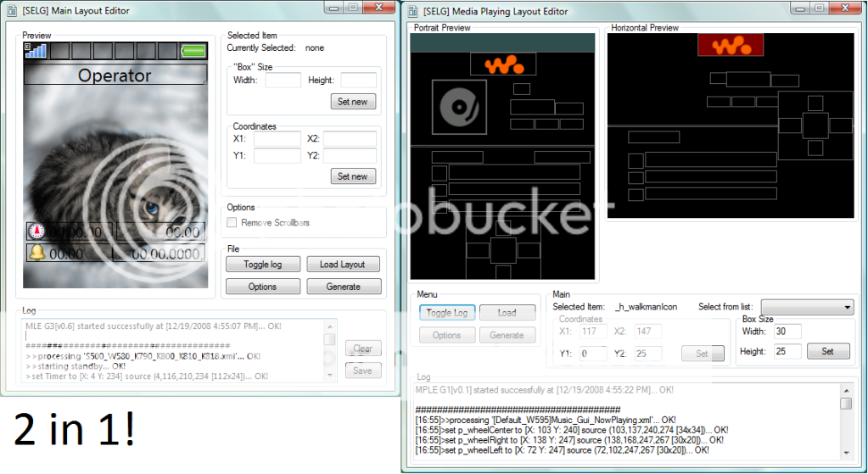Click the Box Size Width field showing 30

coord(787,332)
